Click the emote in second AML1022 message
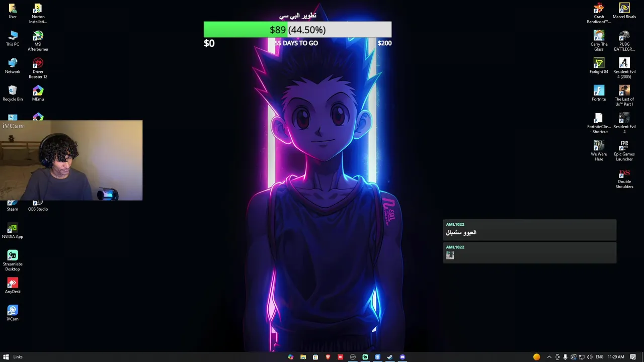This screenshot has height=362, width=644. (450, 255)
